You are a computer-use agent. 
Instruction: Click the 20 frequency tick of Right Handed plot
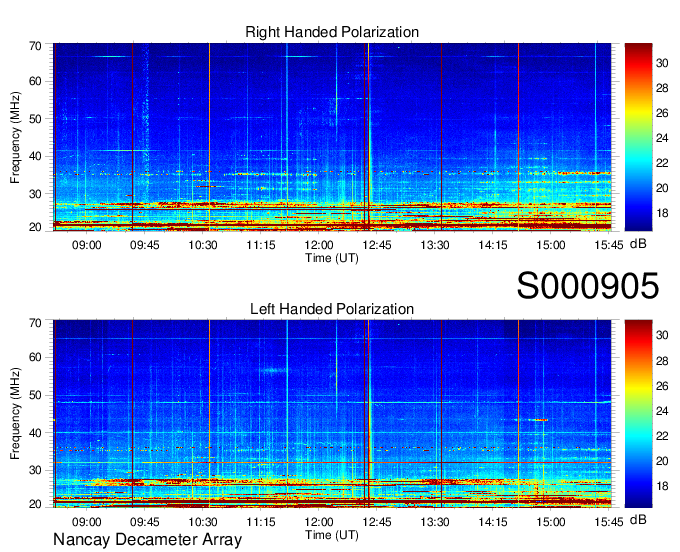35,227
